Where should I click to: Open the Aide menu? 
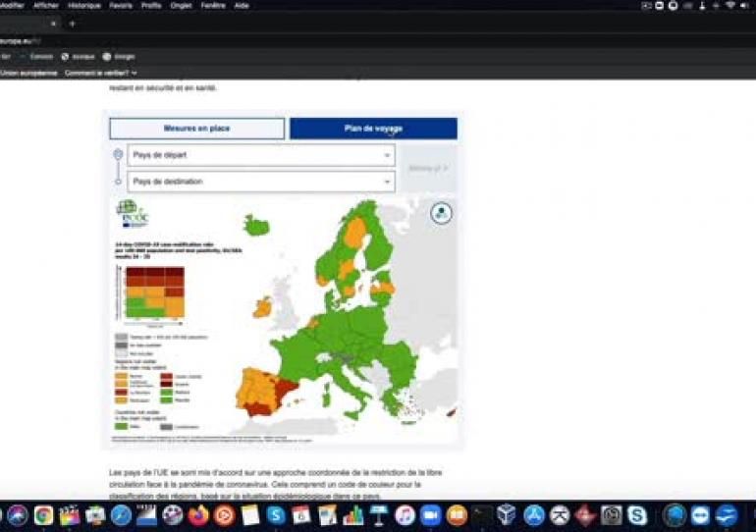(242, 5)
